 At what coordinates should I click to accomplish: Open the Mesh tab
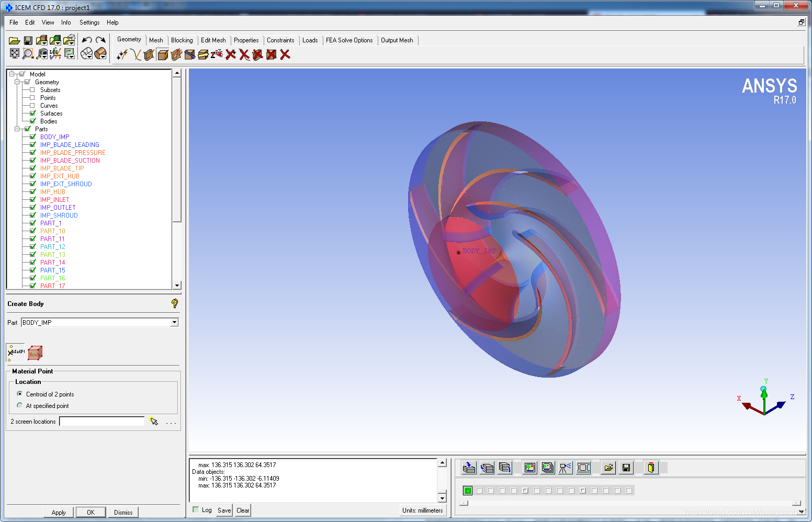point(156,40)
